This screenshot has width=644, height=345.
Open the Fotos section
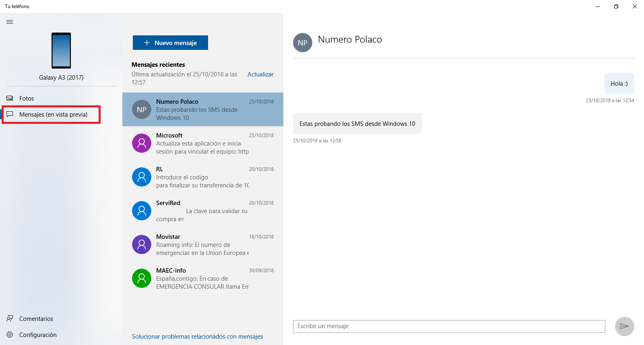coord(61,98)
